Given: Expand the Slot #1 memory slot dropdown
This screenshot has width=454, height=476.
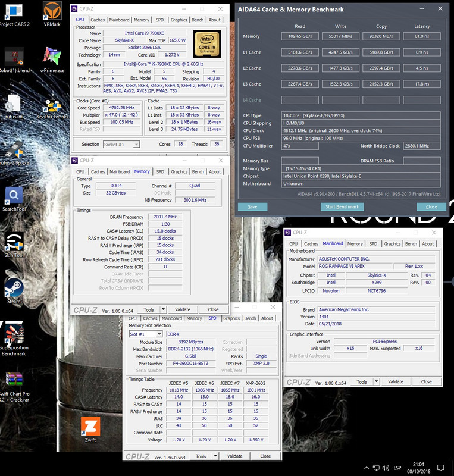Looking at the screenshot, I should tap(159, 334).
